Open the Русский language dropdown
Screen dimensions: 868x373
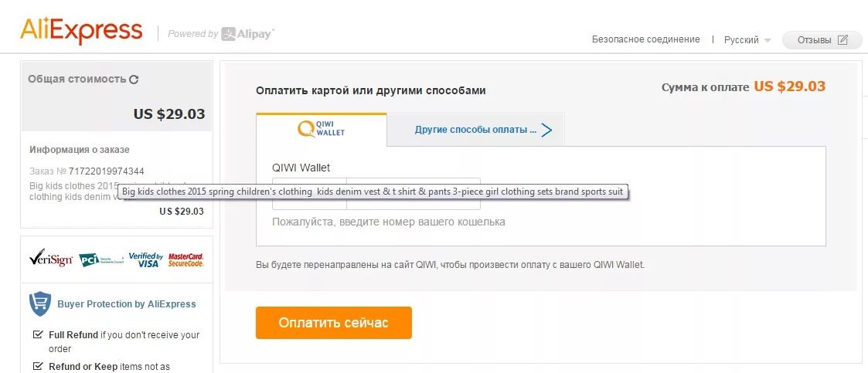[x=747, y=40]
